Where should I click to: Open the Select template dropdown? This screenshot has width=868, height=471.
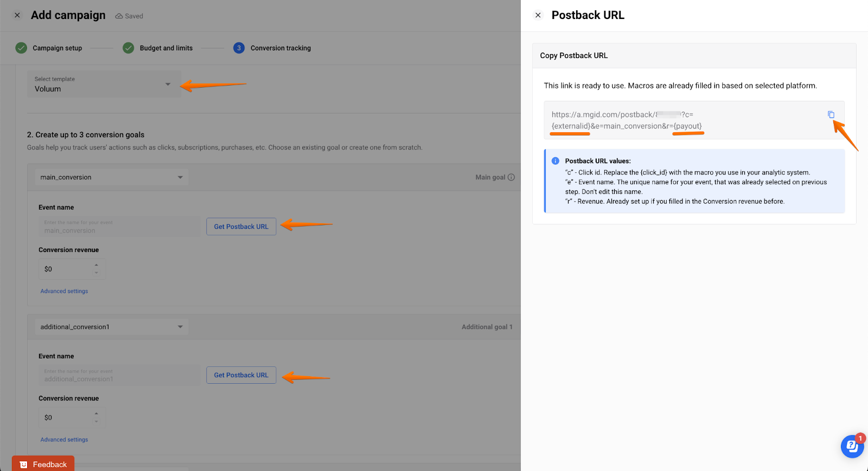pos(104,85)
